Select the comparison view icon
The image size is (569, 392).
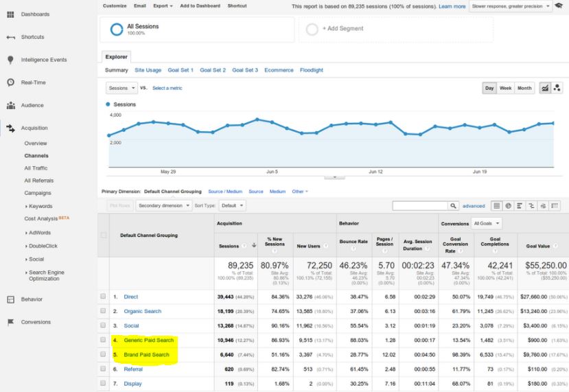(531, 206)
